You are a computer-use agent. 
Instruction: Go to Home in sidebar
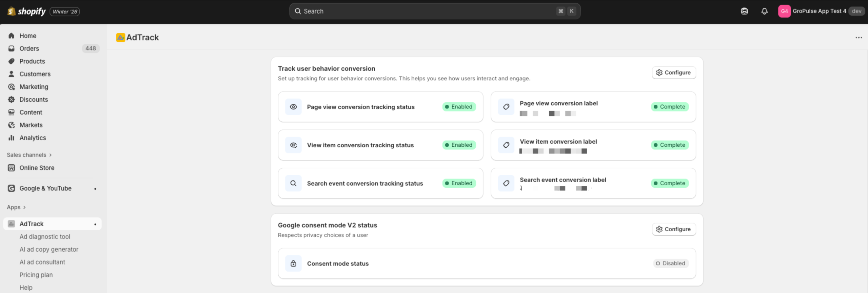[x=53, y=36]
